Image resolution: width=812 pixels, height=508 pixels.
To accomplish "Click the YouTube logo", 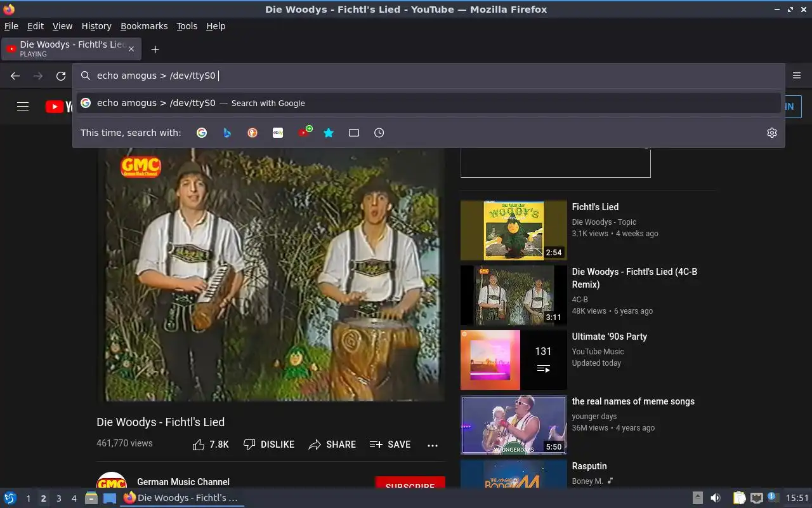I will pos(58,107).
